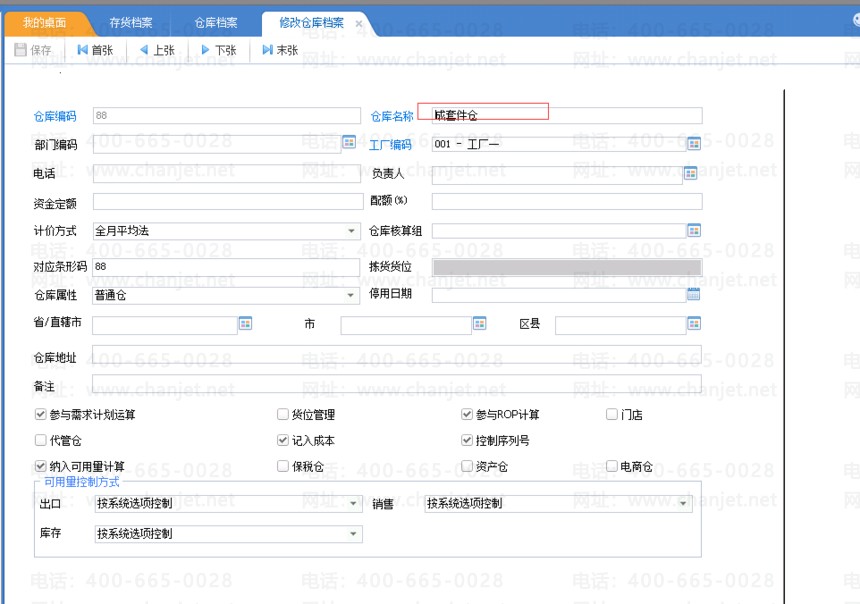Select the 修改仓库档案 tab
The image size is (860, 604).
[x=311, y=23]
